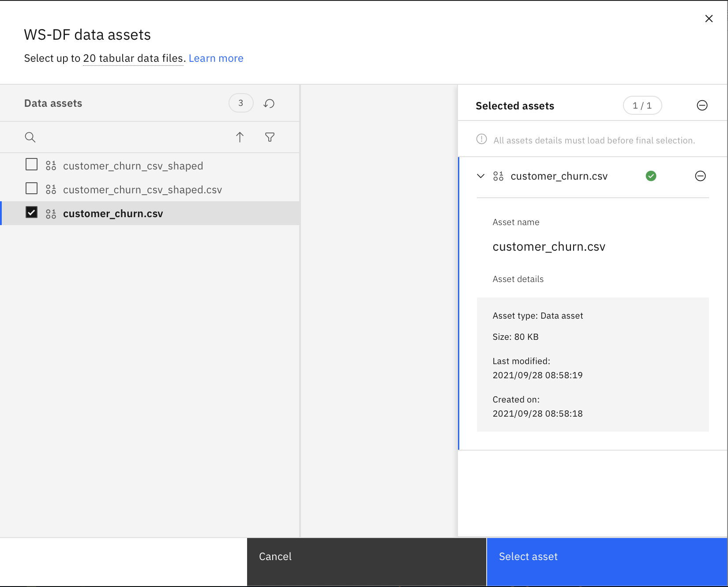Check the customer_churn_csv_shaped checkbox
Image resolution: width=728 pixels, height=587 pixels.
click(x=31, y=164)
